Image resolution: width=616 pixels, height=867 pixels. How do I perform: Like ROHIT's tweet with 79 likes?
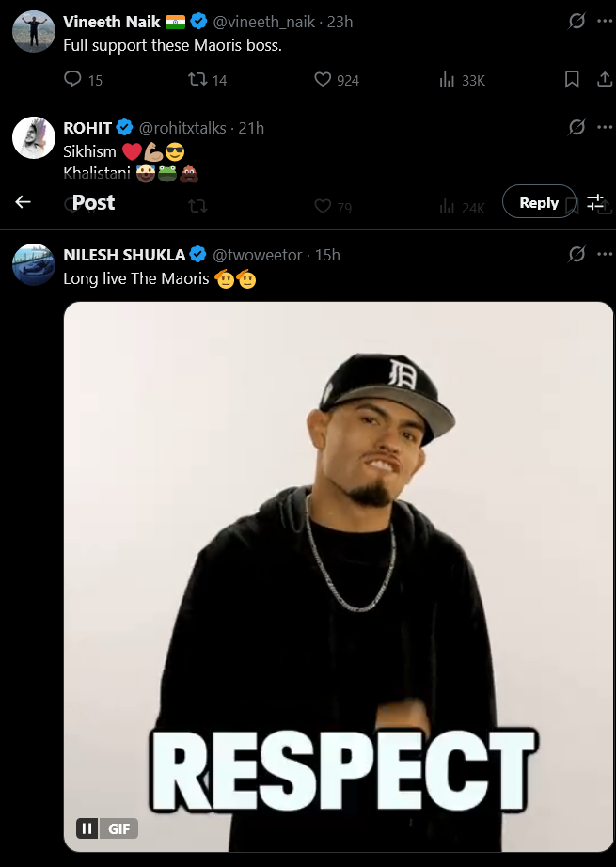click(x=324, y=207)
